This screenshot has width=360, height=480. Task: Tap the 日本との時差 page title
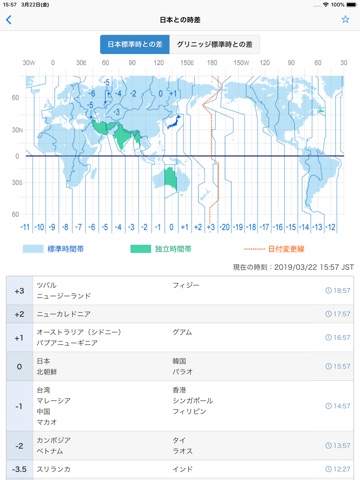point(180,20)
